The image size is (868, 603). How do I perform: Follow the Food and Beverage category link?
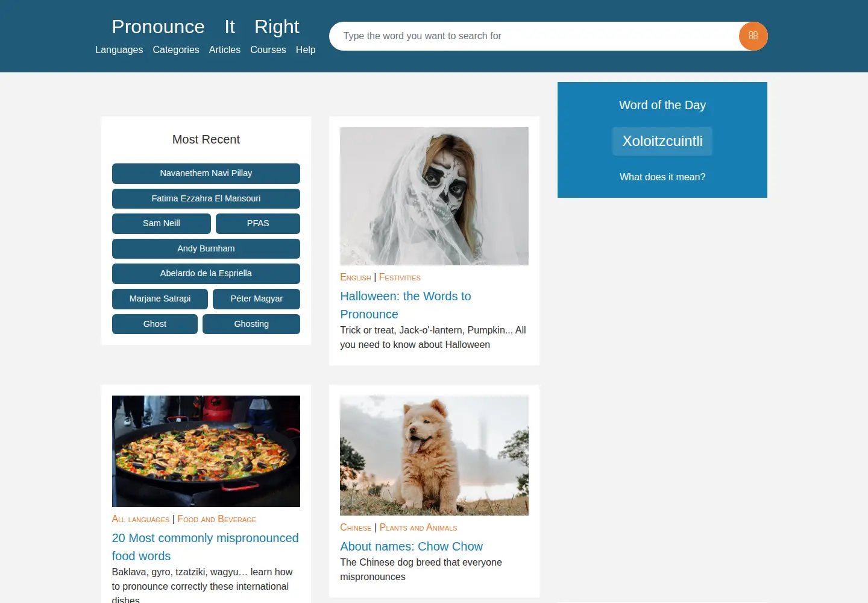(x=217, y=519)
